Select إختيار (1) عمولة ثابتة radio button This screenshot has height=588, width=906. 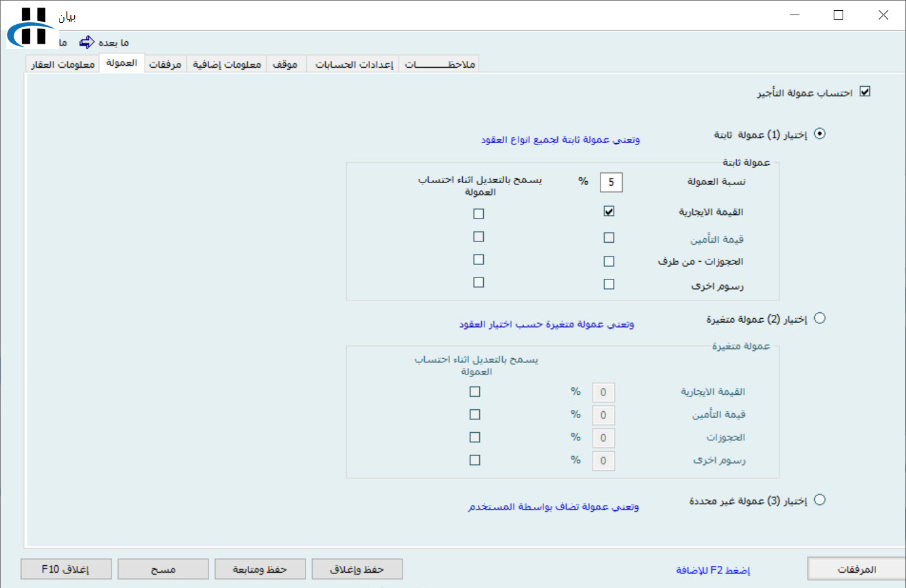[x=820, y=134]
